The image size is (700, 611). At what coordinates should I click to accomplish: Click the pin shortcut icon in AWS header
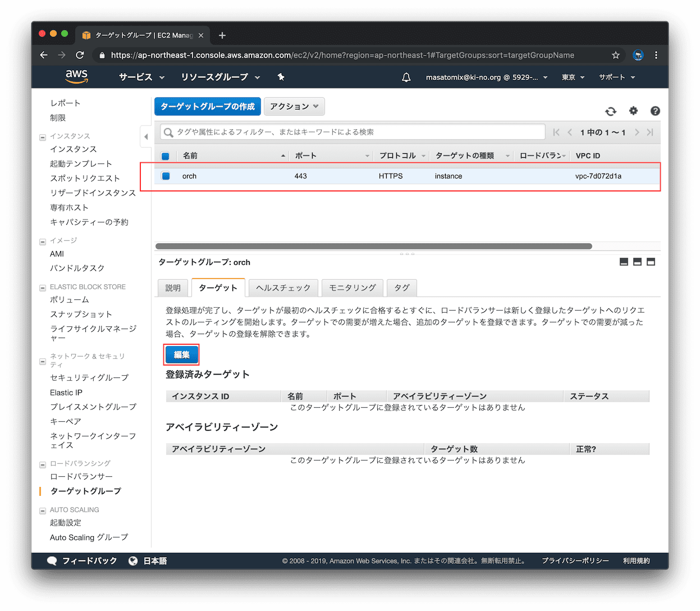pos(281,77)
